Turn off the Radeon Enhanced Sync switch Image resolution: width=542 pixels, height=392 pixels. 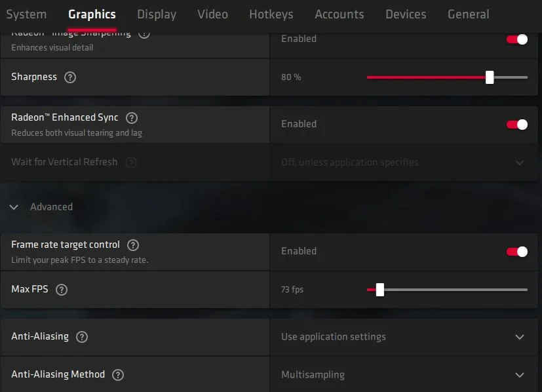click(x=516, y=125)
